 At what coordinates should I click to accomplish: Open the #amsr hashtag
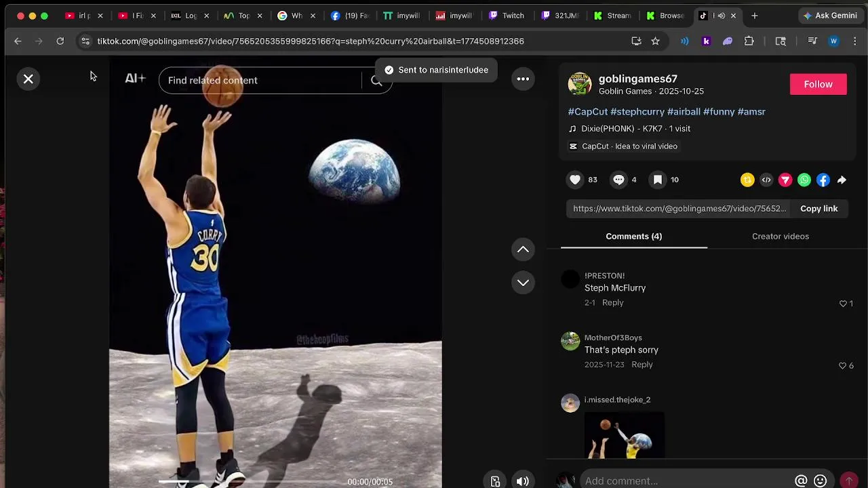(x=751, y=112)
